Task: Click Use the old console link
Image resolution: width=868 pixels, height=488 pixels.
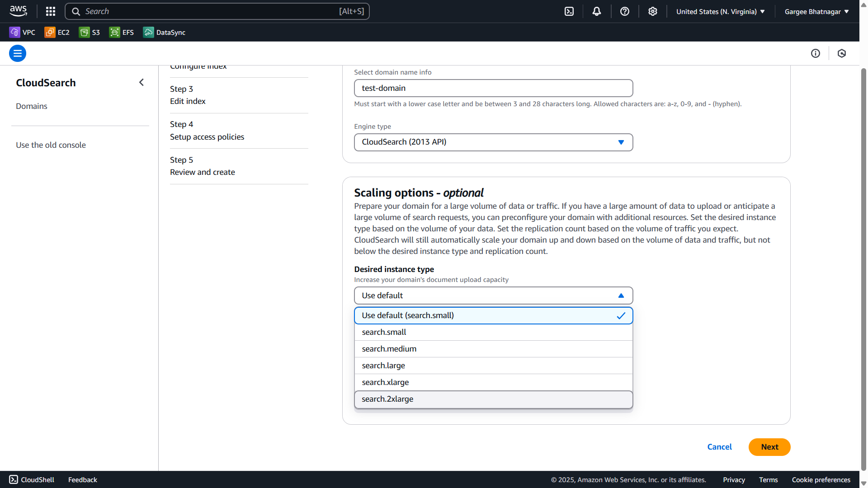Action: [x=51, y=145]
